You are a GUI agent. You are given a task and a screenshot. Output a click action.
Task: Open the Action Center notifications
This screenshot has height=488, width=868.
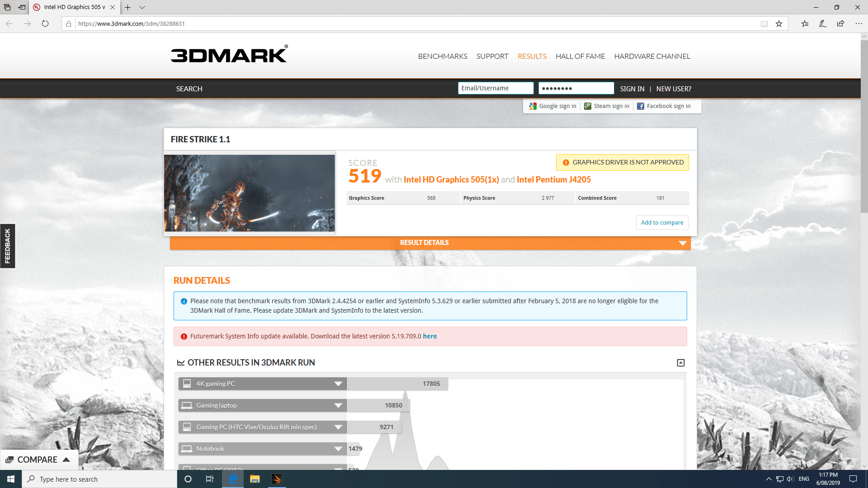coord(853,479)
